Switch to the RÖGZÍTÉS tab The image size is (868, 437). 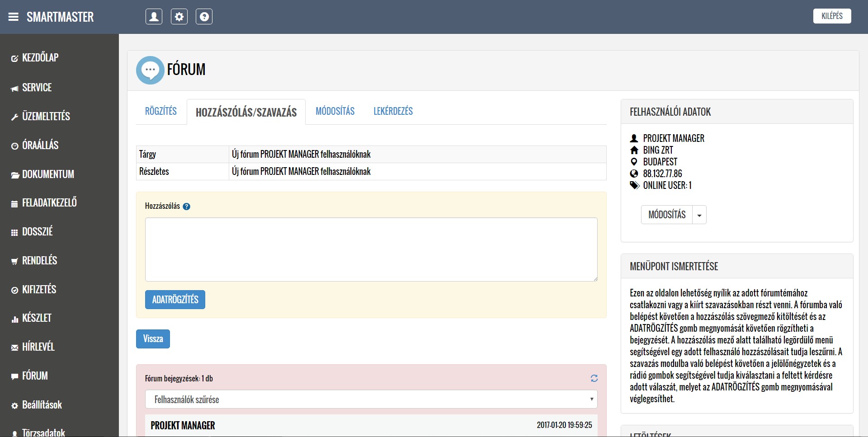click(x=160, y=111)
